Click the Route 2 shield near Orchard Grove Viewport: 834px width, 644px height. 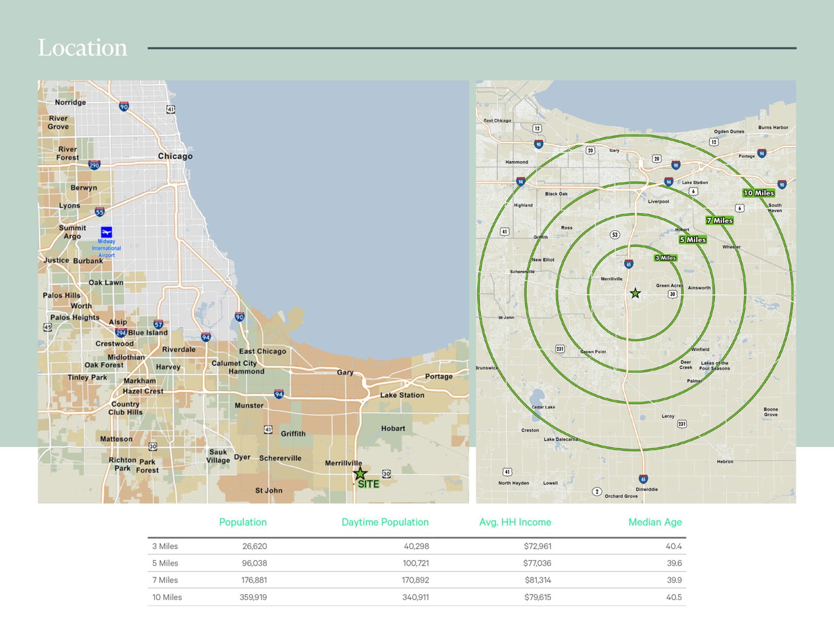597,491
